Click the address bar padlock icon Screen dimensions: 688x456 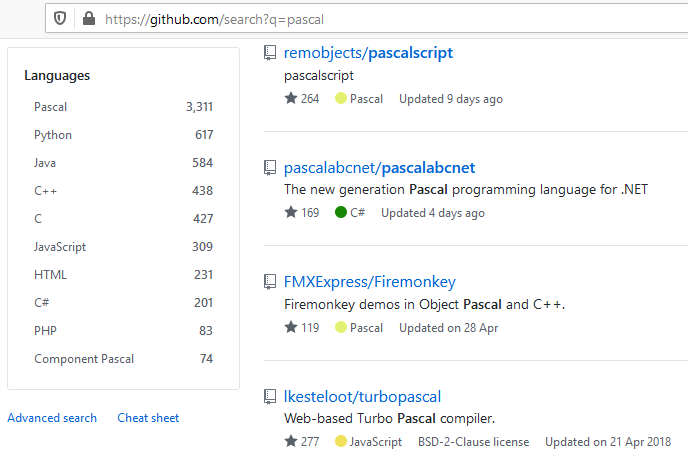88,18
